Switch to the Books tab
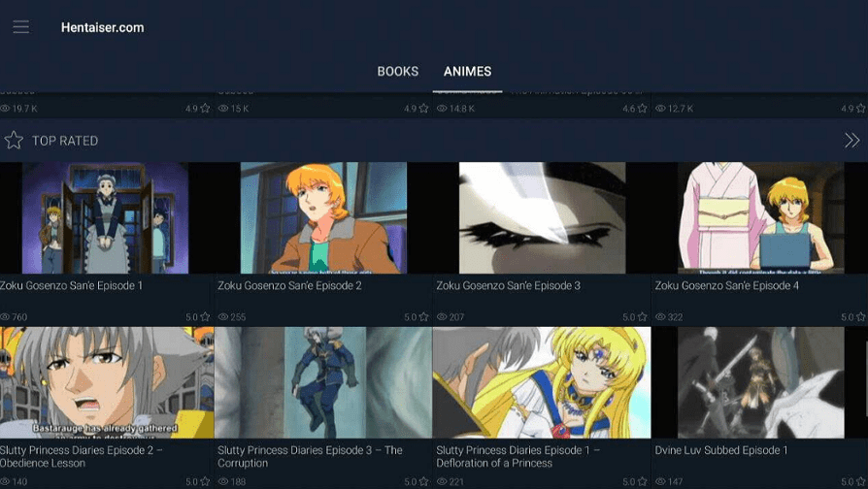868x489 pixels. (x=397, y=72)
